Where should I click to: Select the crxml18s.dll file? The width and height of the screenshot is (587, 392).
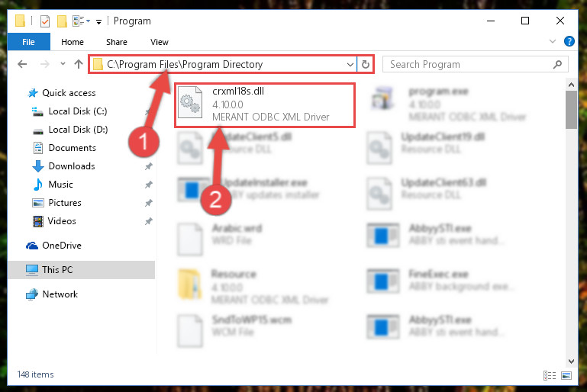(265, 104)
